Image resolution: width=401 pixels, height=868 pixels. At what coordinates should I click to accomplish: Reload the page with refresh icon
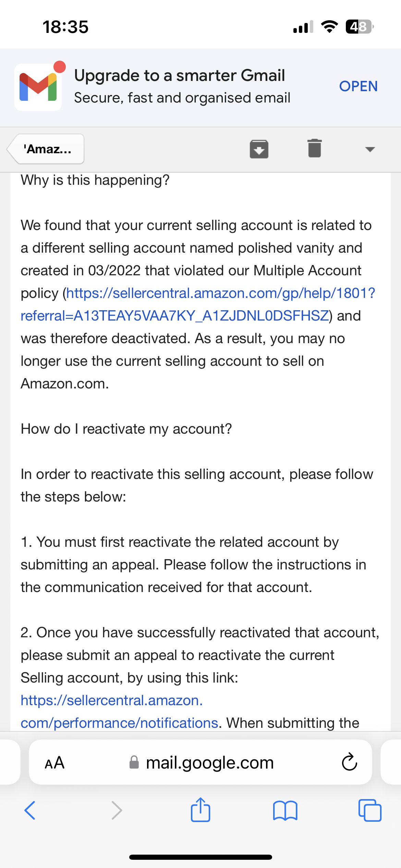pos(350,762)
